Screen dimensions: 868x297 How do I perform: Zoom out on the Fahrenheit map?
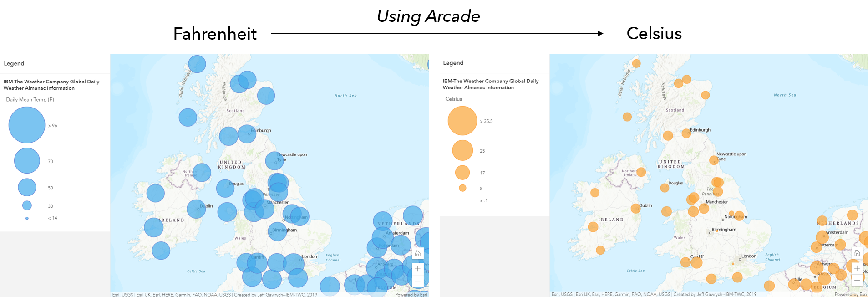(417, 281)
